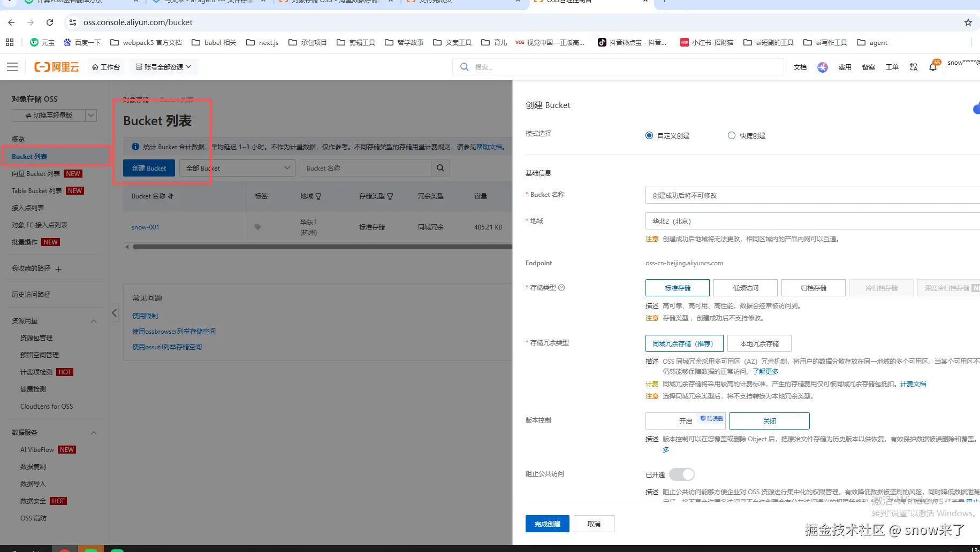This screenshot has height=552, width=980.
Task: Select custom create mode radio
Action: [x=649, y=135]
